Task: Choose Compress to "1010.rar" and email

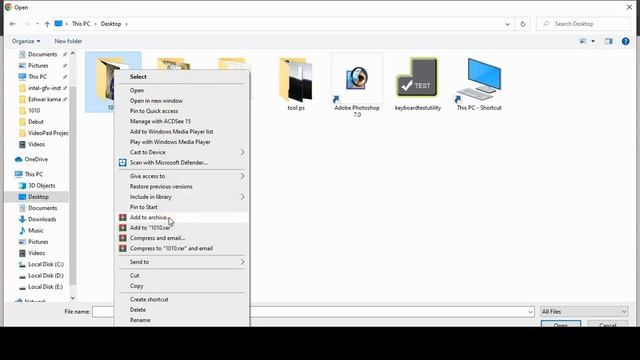Action: [x=171, y=249]
